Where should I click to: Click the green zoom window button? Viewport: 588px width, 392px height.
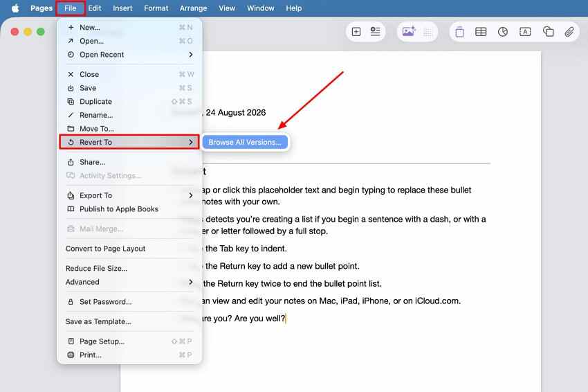(41, 32)
